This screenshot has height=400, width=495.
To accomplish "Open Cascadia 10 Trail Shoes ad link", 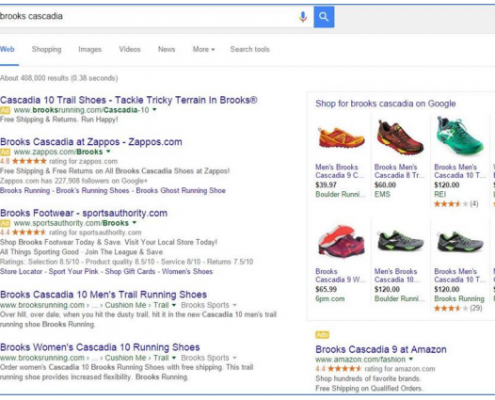I will 129,100.
